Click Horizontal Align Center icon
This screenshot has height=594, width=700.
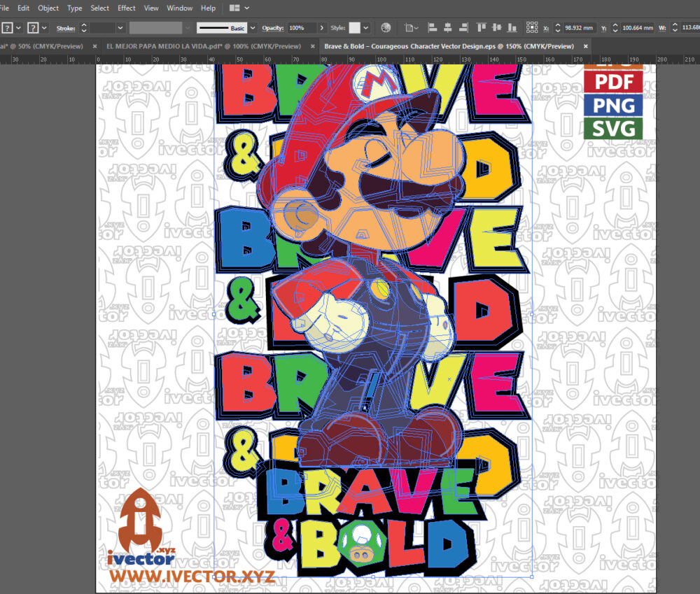coord(448,28)
